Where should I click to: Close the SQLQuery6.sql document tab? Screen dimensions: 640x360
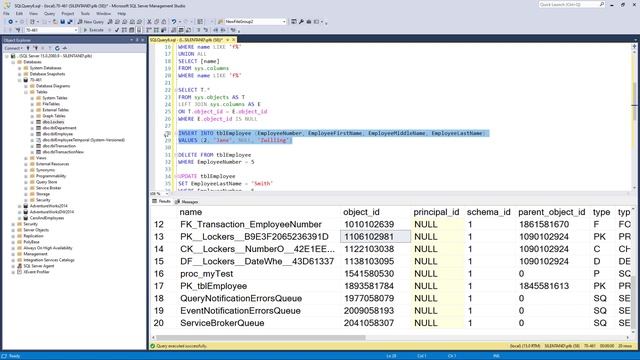coord(233,40)
